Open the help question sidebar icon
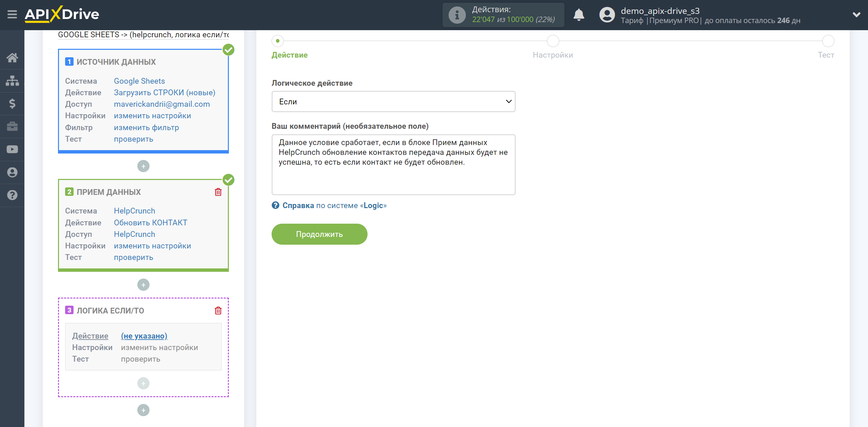This screenshot has height=427, width=868. tap(12, 195)
